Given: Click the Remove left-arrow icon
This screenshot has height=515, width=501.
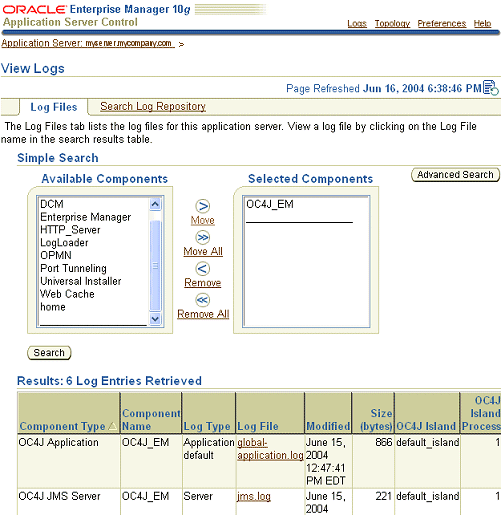Looking at the screenshot, I should pyautogui.click(x=203, y=269).
